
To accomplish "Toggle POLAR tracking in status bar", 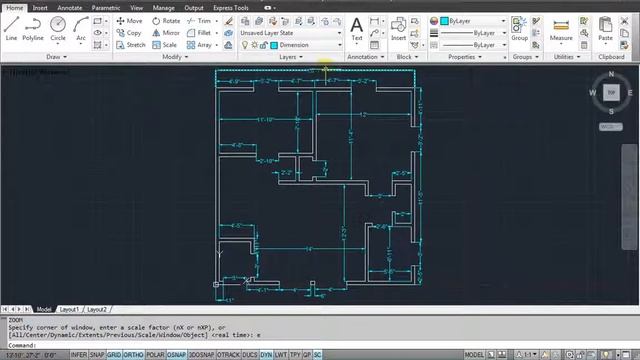I will pyautogui.click(x=155, y=355).
